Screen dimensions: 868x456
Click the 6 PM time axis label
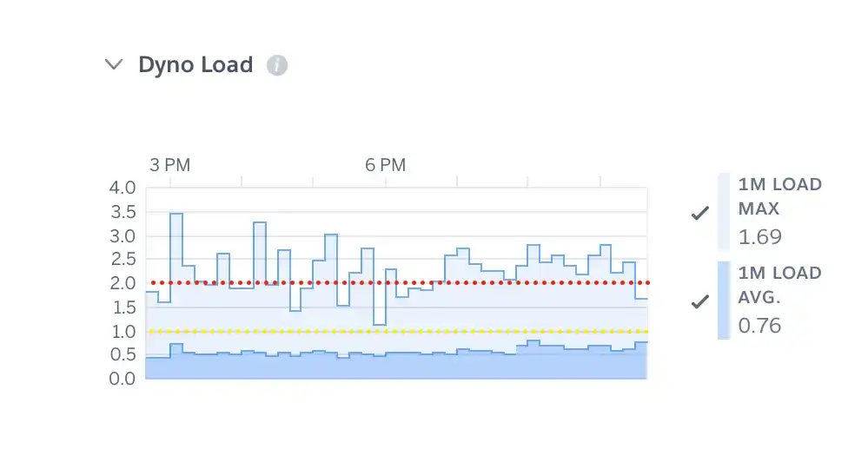point(385,165)
